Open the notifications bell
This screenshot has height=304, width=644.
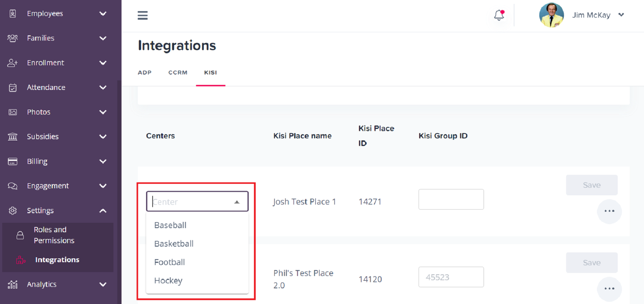499,15
